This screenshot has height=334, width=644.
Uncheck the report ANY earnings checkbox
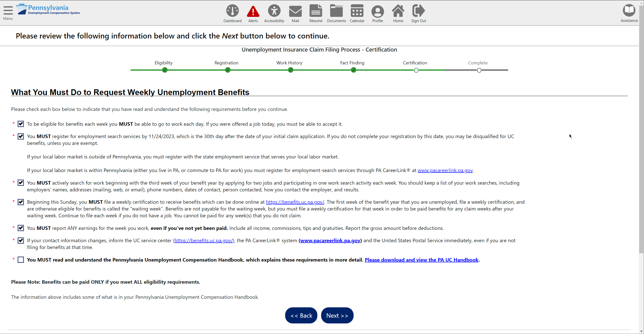[x=21, y=228]
